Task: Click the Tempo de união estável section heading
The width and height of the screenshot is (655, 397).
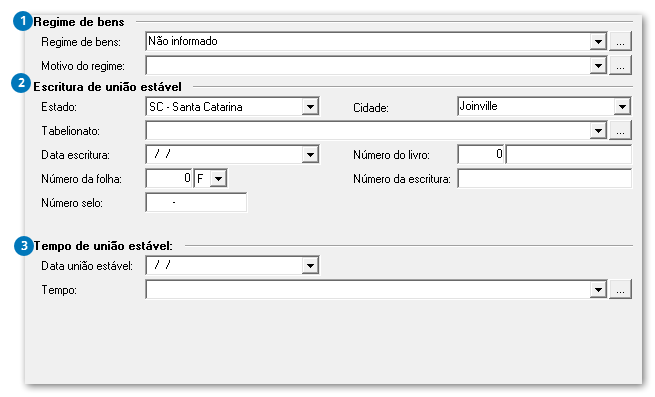Action: click(x=103, y=246)
